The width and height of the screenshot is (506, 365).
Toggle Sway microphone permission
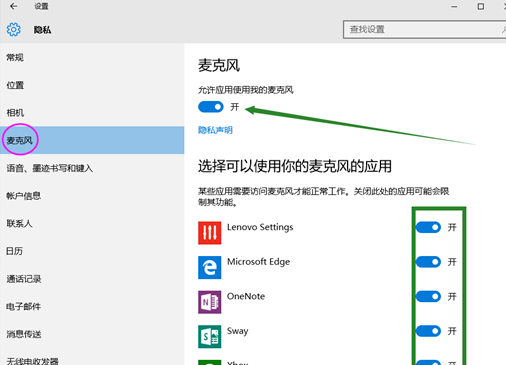coord(428,331)
